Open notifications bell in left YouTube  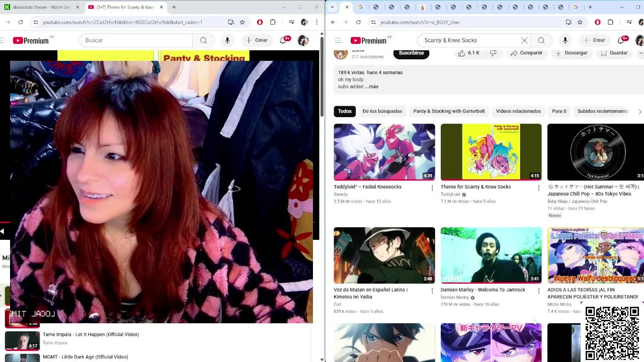tap(283, 40)
